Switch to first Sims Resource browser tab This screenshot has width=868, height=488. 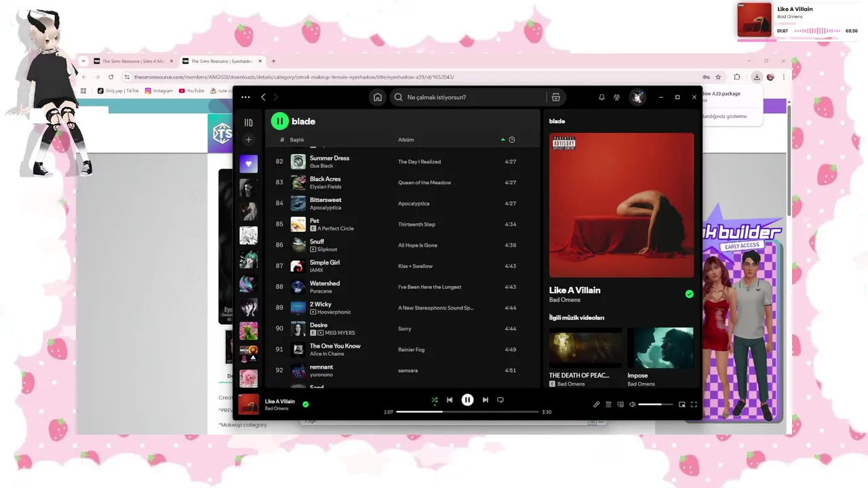click(x=133, y=61)
